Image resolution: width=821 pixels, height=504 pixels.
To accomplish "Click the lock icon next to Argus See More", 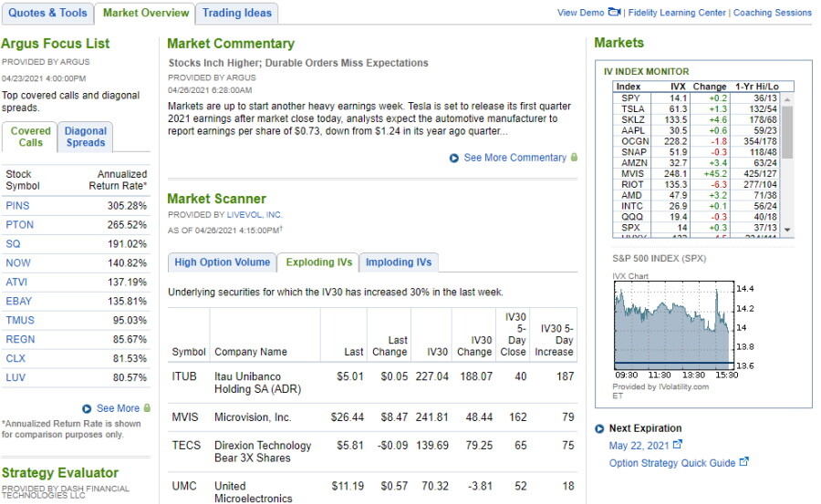I will click(147, 407).
